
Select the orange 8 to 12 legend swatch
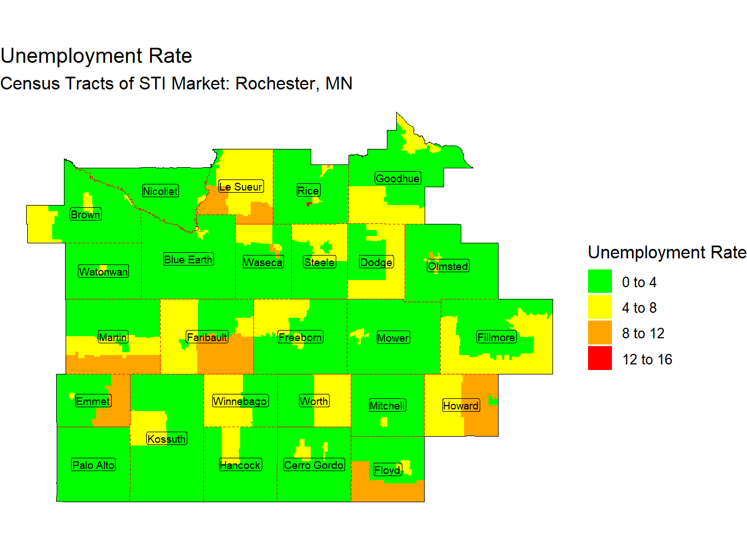pyautogui.click(x=600, y=333)
